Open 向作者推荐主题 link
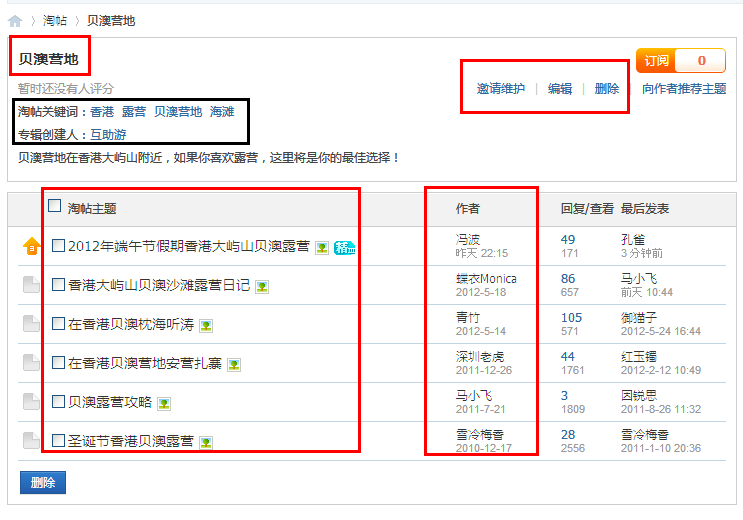The image size is (743, 520). (684, 89)
